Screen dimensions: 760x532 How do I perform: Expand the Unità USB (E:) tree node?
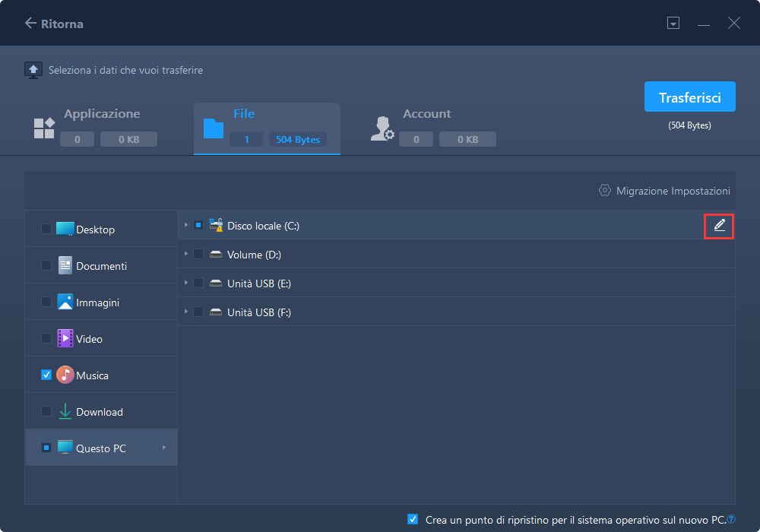point(186,283)
